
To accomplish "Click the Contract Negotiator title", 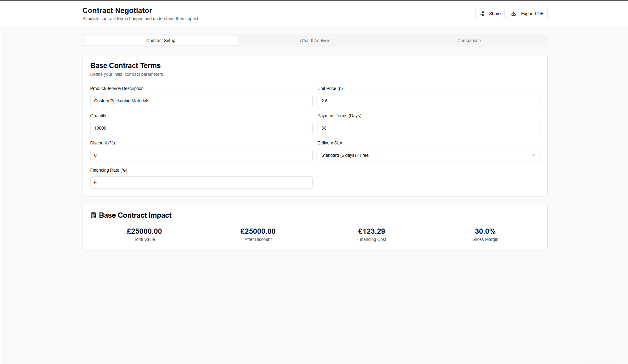I will (117, 11).
